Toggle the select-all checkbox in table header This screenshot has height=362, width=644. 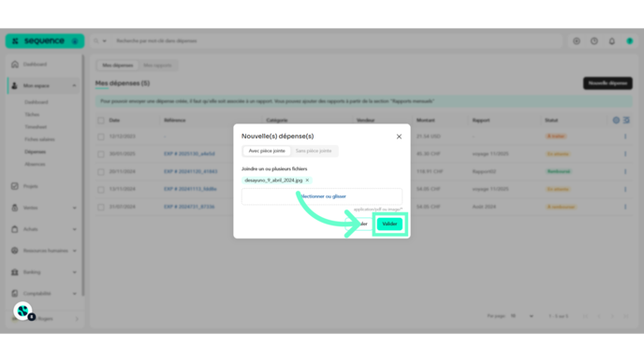point(101,121)
